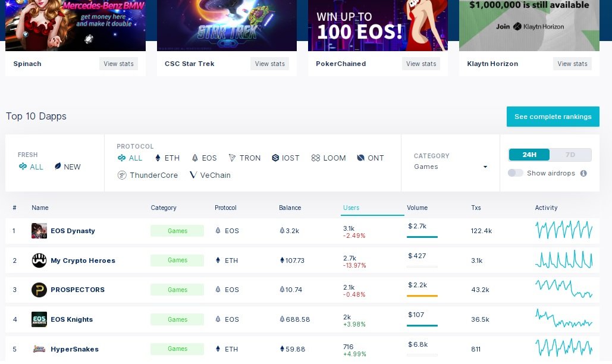Image resolution: width=612 pixels, height=364 pixels.
Task: Sort table by Txs column
Action: [x=476, y=208]
